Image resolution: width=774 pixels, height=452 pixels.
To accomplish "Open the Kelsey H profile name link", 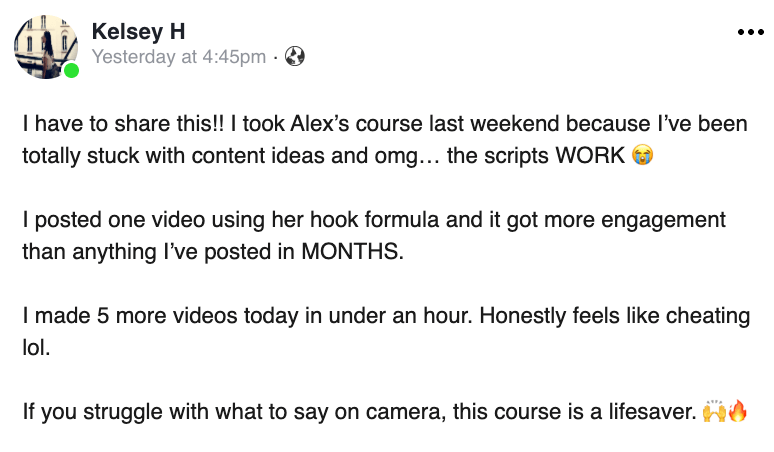I will pyautogui.click(x=138, y=31).
